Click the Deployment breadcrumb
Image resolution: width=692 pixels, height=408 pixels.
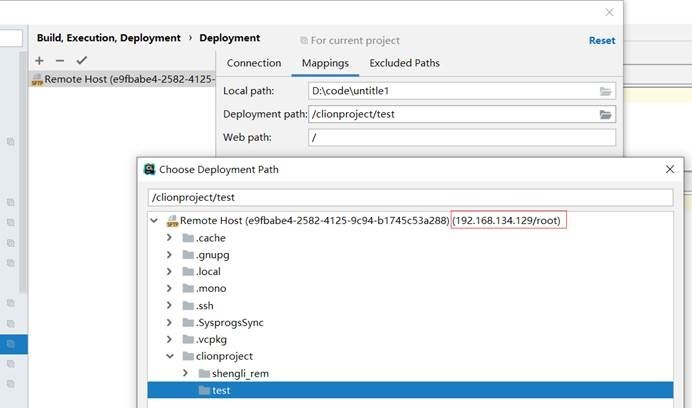point(229,38)
